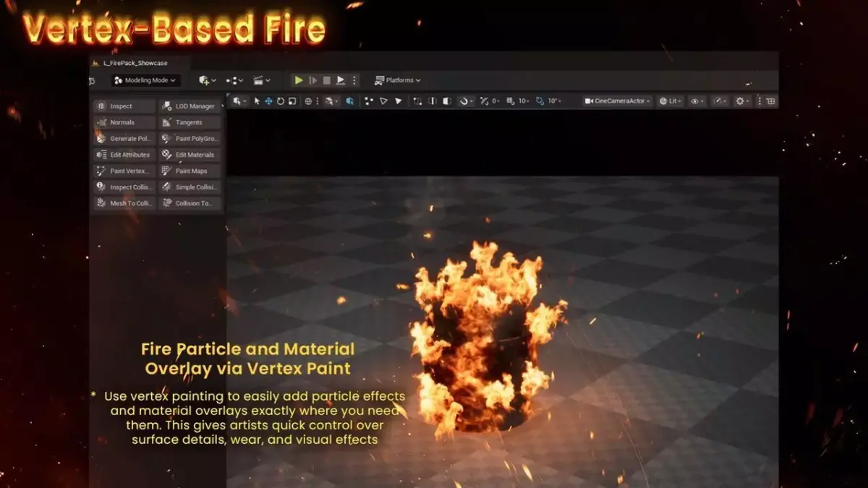
Task: Activate the Scale gizmo tool
Action: (x=292, y=101)
